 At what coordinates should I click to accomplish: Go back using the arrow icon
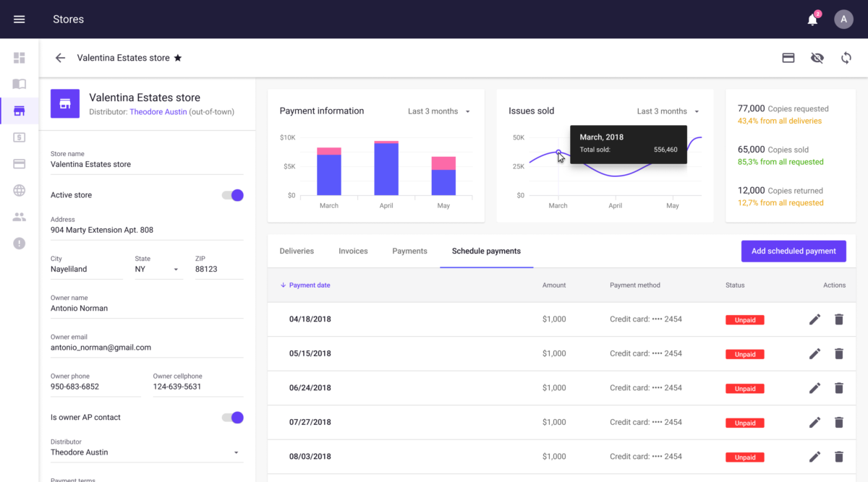[60, 58]
